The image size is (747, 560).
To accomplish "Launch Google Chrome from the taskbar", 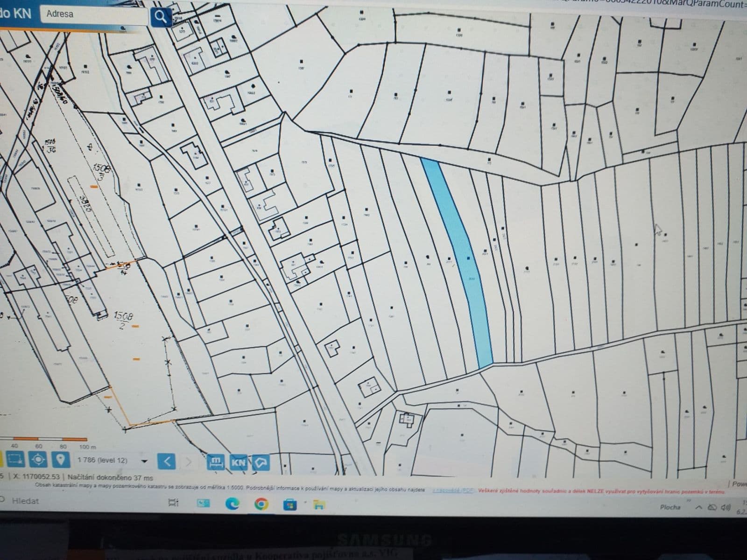I will click(x=261, y=505).
